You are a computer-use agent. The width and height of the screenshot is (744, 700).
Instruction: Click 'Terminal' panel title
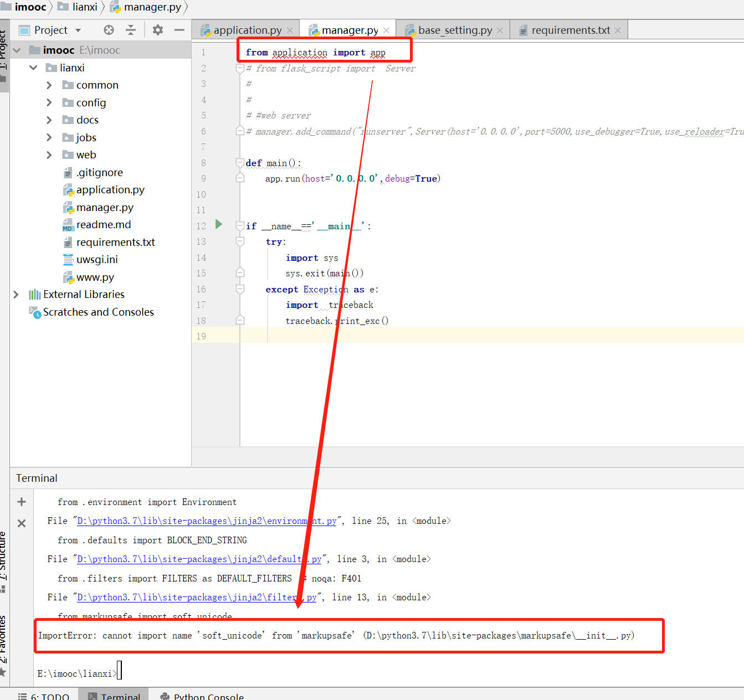[37, 478]
